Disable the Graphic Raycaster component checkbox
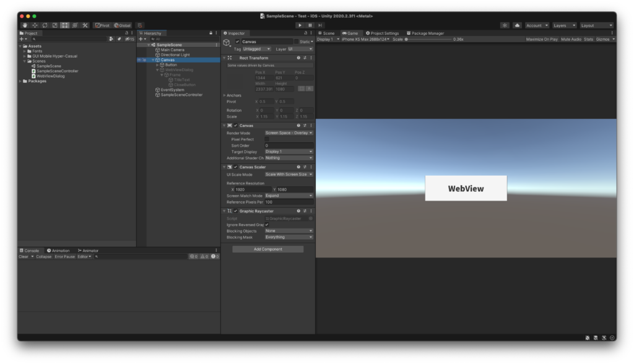The height and width of the screenshot is (364, 634). click(x=236, y=211)
